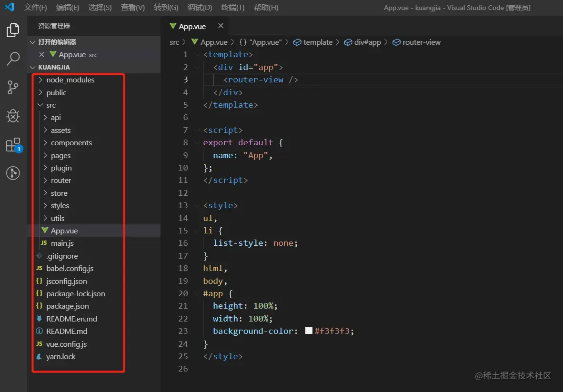The width and height of the screenshot is (563, 392).
Task: Open Source Control view in activity bar
Action: click(x=13, y=87)
